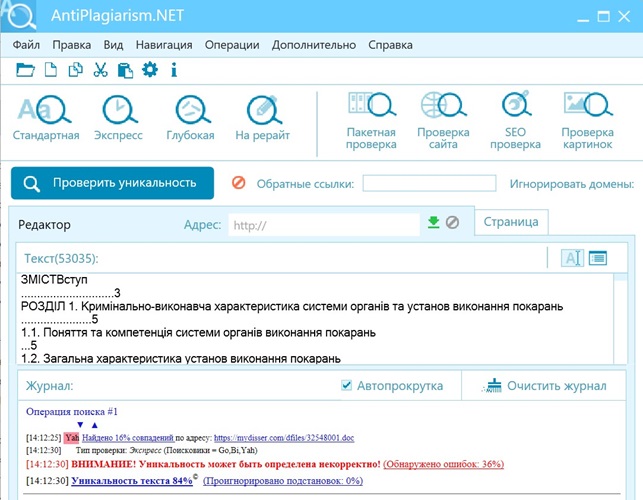This screenshot has width=643, height=500.
Task: Click the РОЗДІЛ 1 line in editor
Action: click(x=292, y=306)
